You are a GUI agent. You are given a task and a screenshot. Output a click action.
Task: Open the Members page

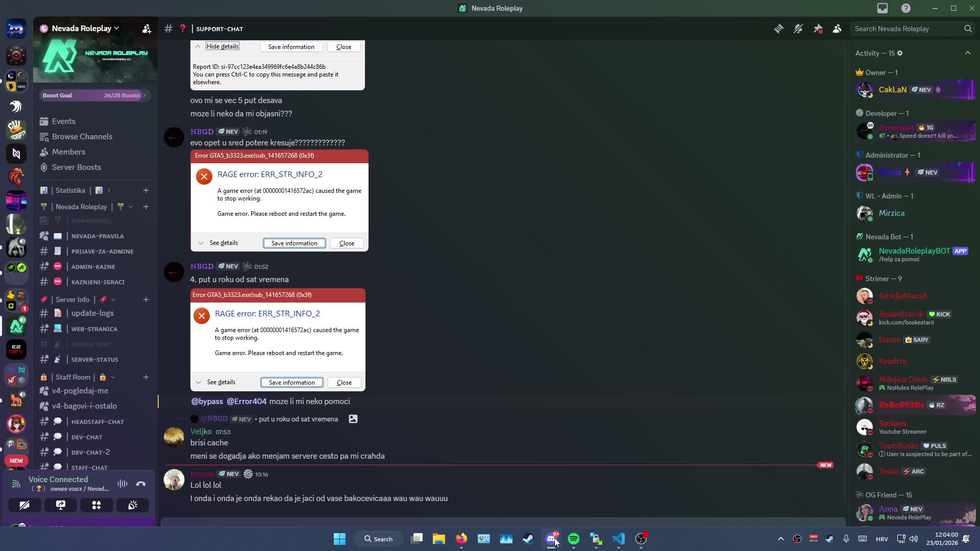[x=68, y=152]
